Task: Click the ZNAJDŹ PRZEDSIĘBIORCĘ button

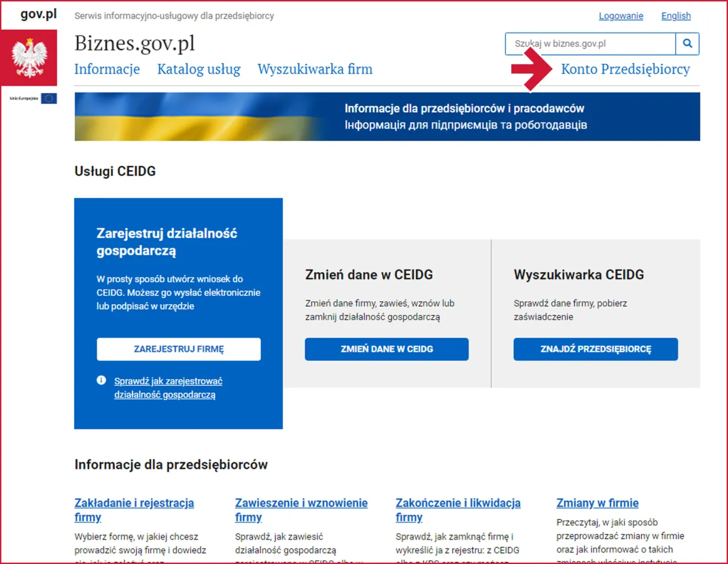Action: click(x=595, y=349)
